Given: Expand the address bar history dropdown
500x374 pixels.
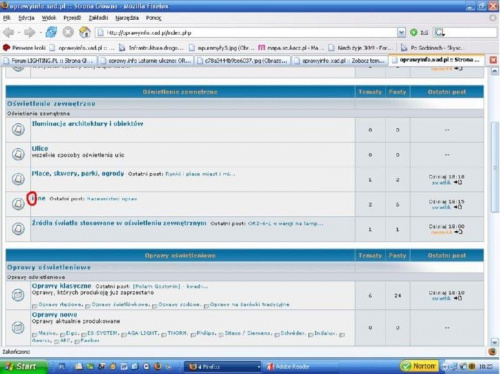Looking at the screenshot, I should tap(401, 32).
